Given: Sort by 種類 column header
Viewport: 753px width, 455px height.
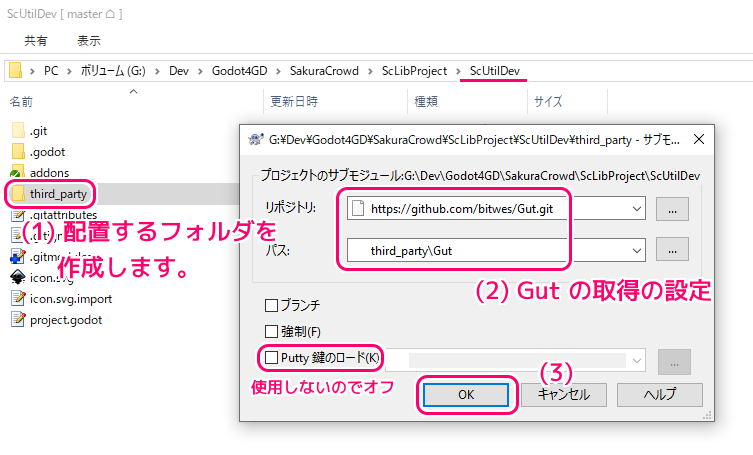Looking at the screenshot, I should coord(426,101).
